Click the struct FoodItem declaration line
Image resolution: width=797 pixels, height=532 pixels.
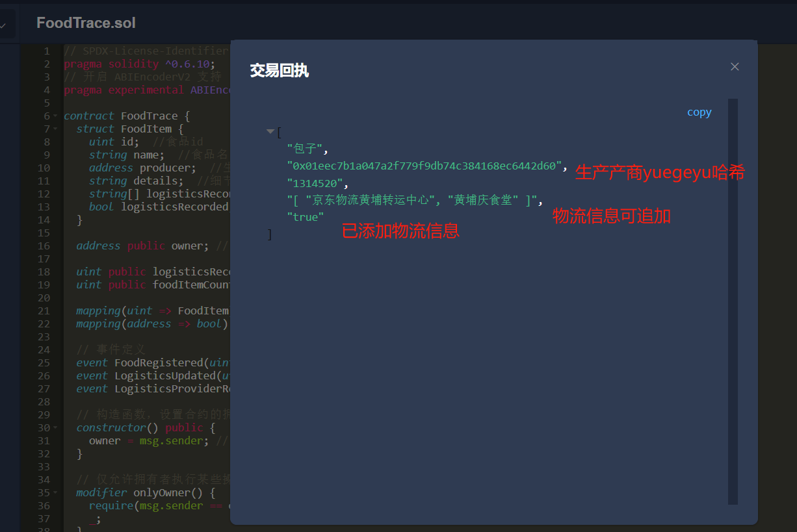(x=130, y=129)
